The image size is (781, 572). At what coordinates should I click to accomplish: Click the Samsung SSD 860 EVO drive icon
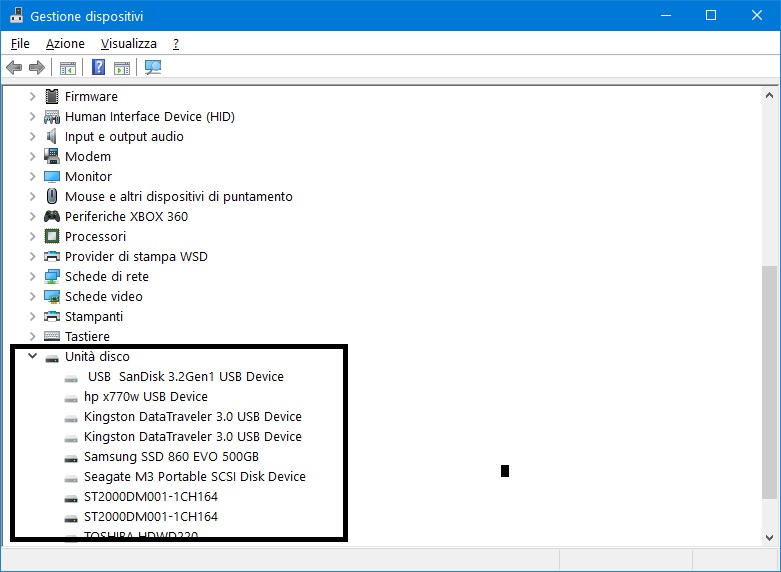(71, 458)
